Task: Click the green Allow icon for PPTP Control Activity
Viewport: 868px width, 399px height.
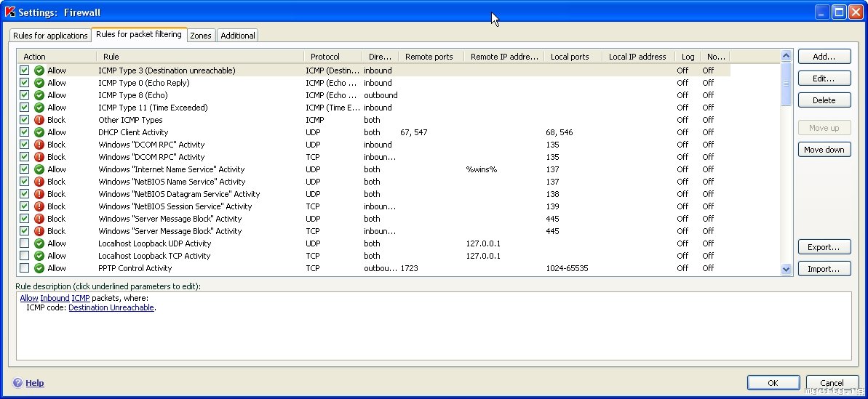Action: tap(39, 268)
